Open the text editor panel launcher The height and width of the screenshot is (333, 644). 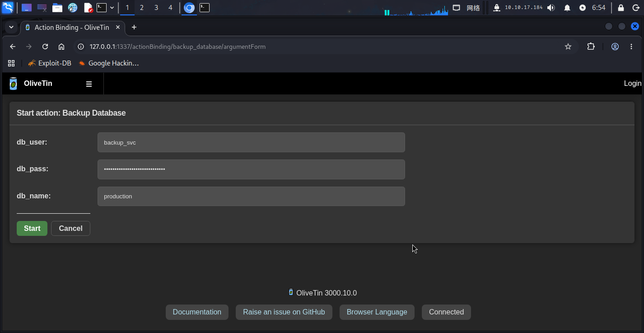[x=89, y=8]
